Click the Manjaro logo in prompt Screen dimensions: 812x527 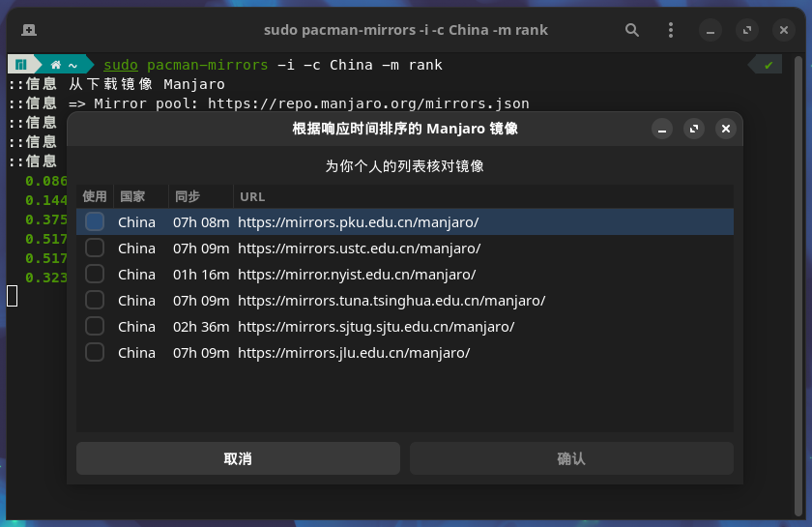(x=20, y=65)
